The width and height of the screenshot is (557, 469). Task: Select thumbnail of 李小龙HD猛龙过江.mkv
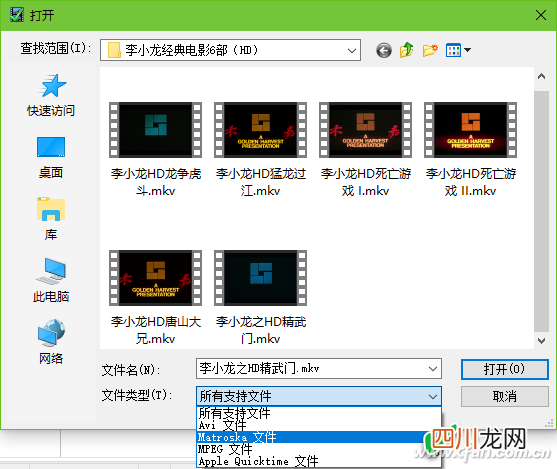[x=260, y=130]
